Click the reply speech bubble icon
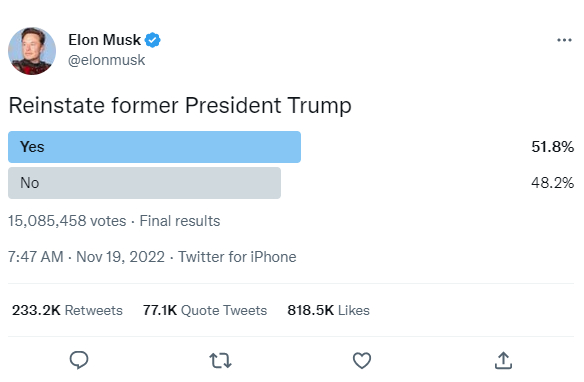 [x=79, y=360]
